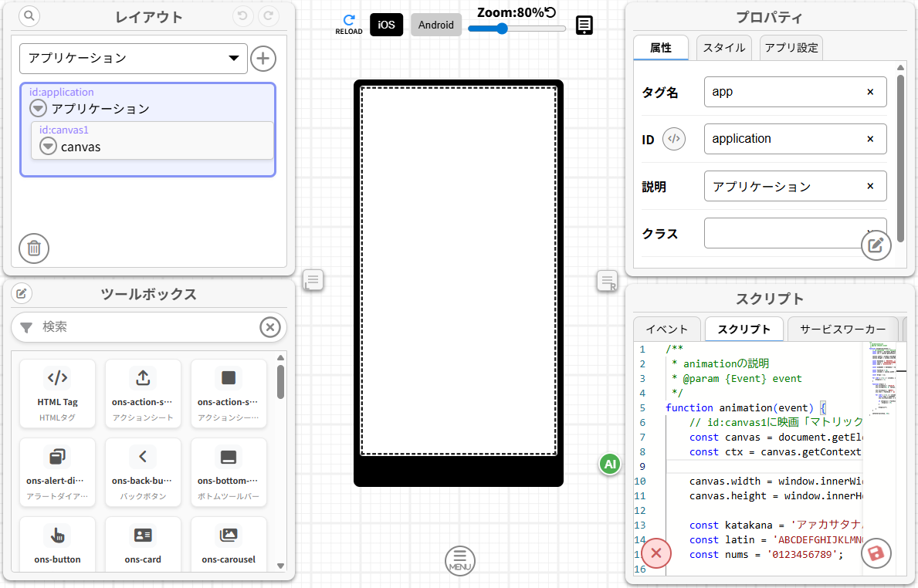The width and height of the screenshot is (918, 588).
Task: Open the pencil edit icon beside クラス
Action: 876,245
